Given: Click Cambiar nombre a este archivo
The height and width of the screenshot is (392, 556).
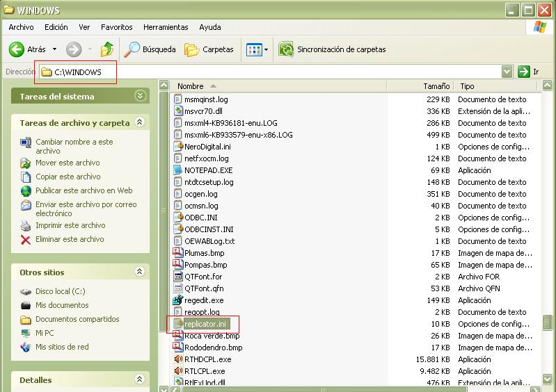Looking at the screenshot, I should pyautogui.click(x=74, y=146).
